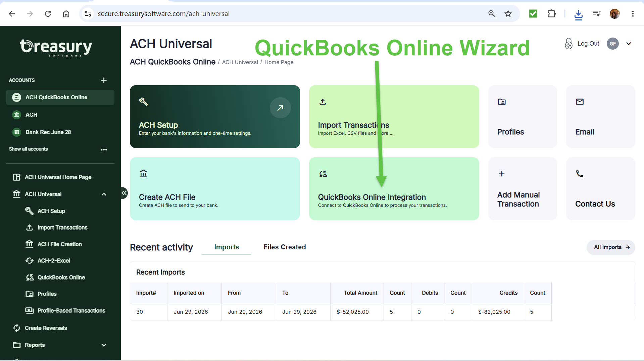Click the Total Amount $-82,025.00 cell
The height and width of the screenshot is (361, 644).
(357, 312)
